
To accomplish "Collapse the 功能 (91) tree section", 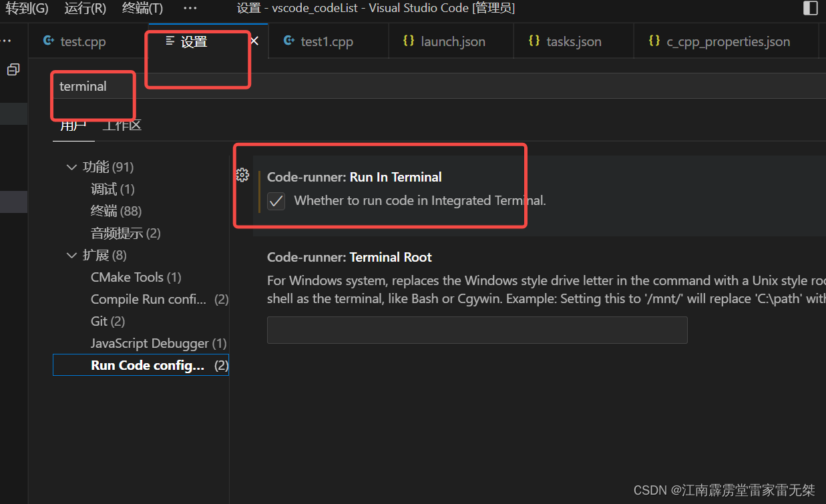I will pyautogui.click(x=71, y=167).
